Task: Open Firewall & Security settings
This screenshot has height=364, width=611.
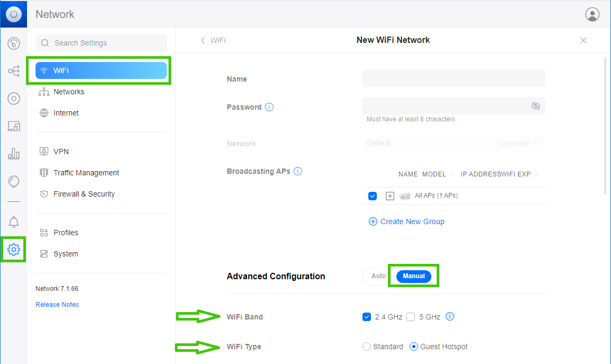Action: click(84, 194)
